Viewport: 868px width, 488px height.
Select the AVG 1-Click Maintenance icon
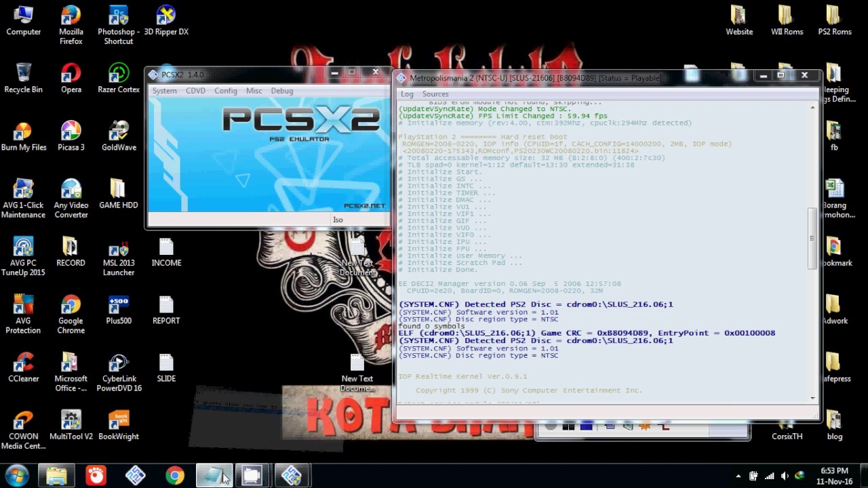click(x=24, y=199)
